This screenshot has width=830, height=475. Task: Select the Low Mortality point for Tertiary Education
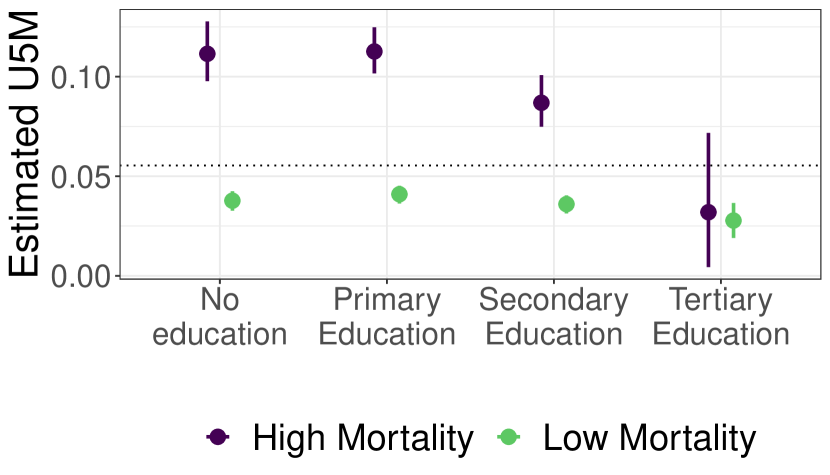pyautogui.click(x=733, y=221)
